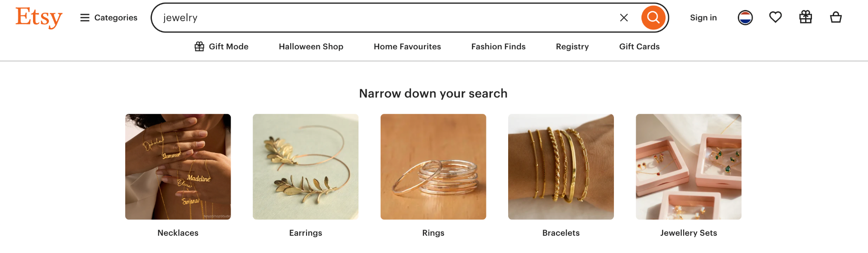868x253 pixels.
Task: Open the Categories hamburger menu
Action: tap(109, 18)
